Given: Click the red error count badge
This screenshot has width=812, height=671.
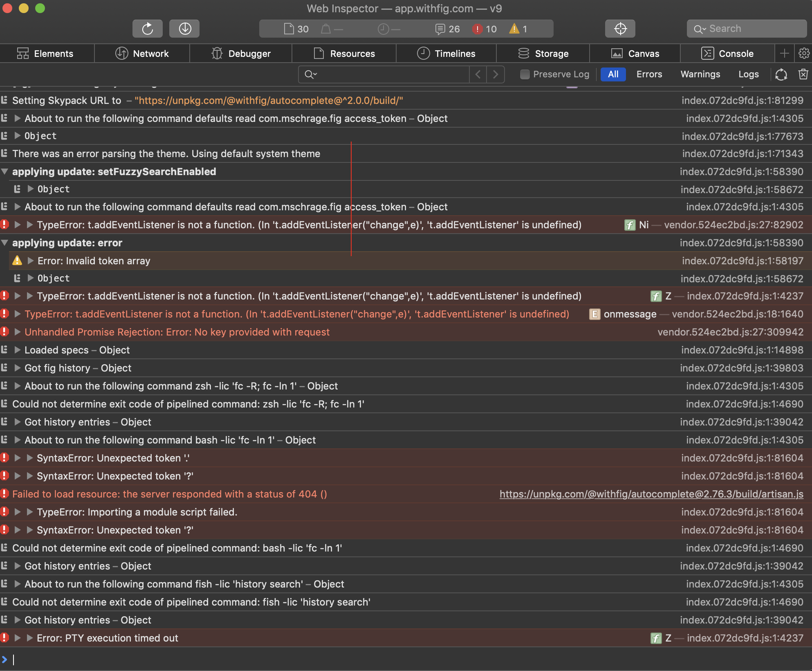Looking at the screenshot, I should 485,29.
